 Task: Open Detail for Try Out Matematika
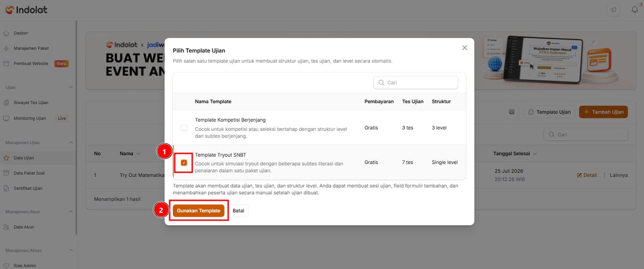587,175
